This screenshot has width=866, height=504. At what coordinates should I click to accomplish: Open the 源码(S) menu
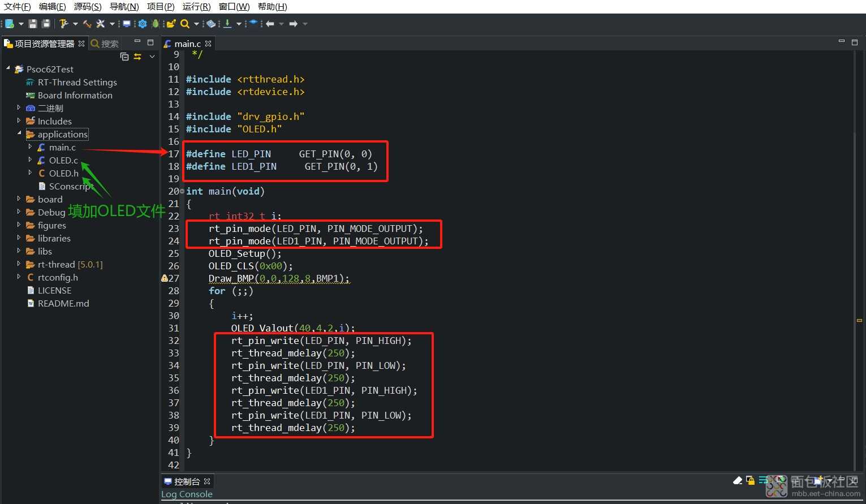click(88, 7)
